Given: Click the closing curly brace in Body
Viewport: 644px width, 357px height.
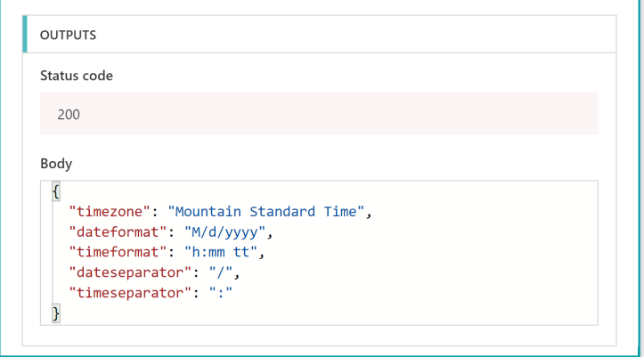Looking at the screenshot, I should (56, 312).
